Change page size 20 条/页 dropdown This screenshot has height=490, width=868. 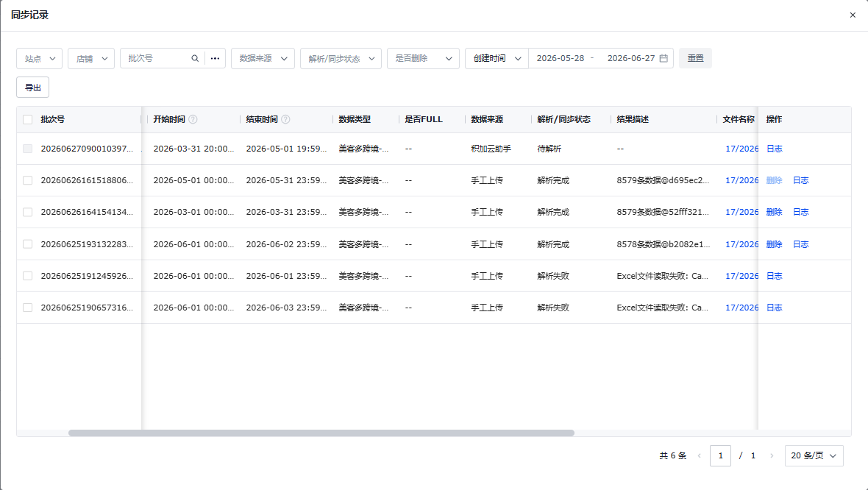814,455
